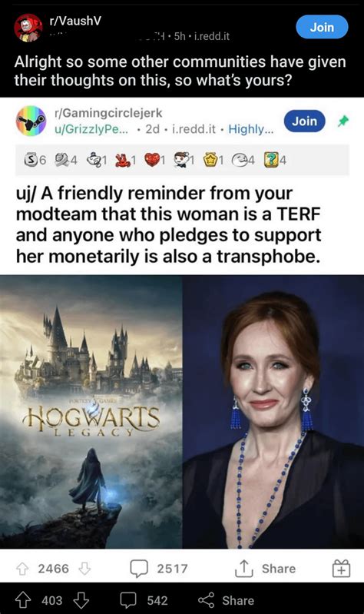Downvote the inner Gamingcirclejerk post

point(84,569)
